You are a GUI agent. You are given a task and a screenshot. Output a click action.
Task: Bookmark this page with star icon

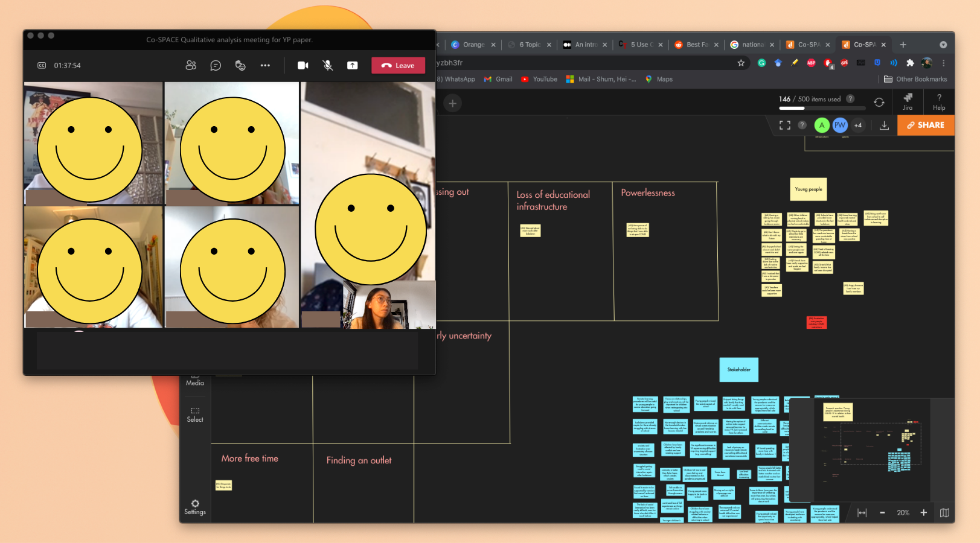click(x=741, y=63)
